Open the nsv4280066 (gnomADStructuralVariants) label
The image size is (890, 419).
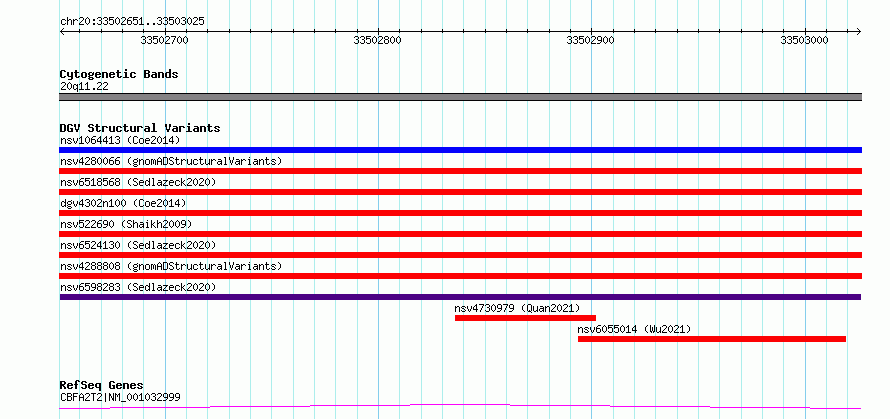[171, 161]
